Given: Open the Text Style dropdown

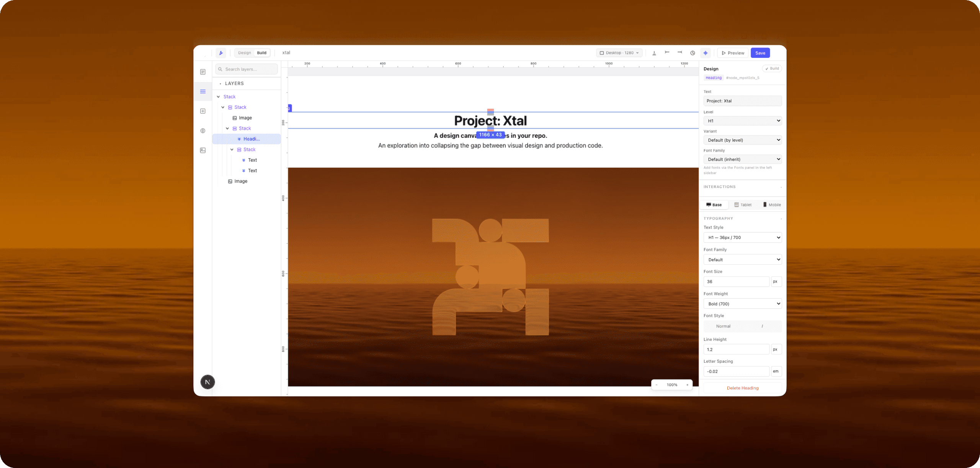Looking at the screenshot, I should (x=743, y=237).
